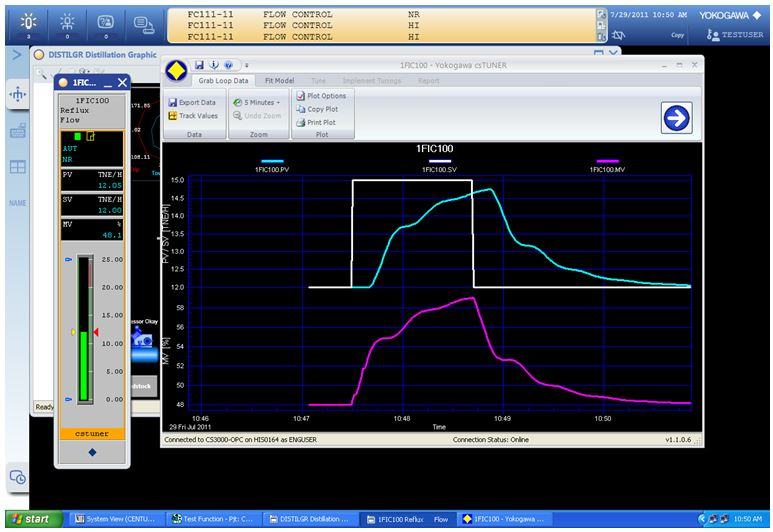This screenshot has width=773, height=532.
Task: Switch to 1FIC100 Reflux Flow taskbar item
Action: click(408, 519)
